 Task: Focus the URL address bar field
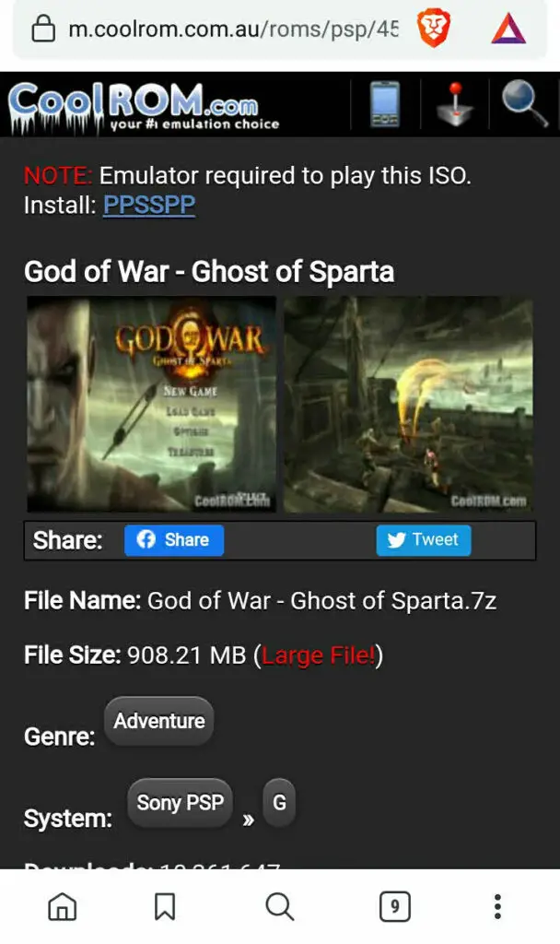click(233, 29)
